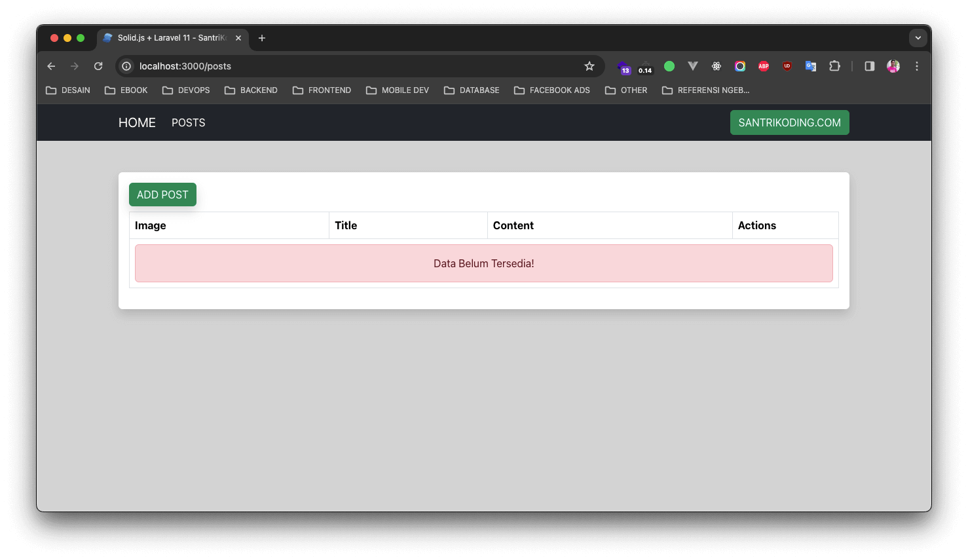This screenshot has height=560, width=968.
Task: Open the FACEBOOK ADS bookmarks folder
Action: (x=552, y=90)
